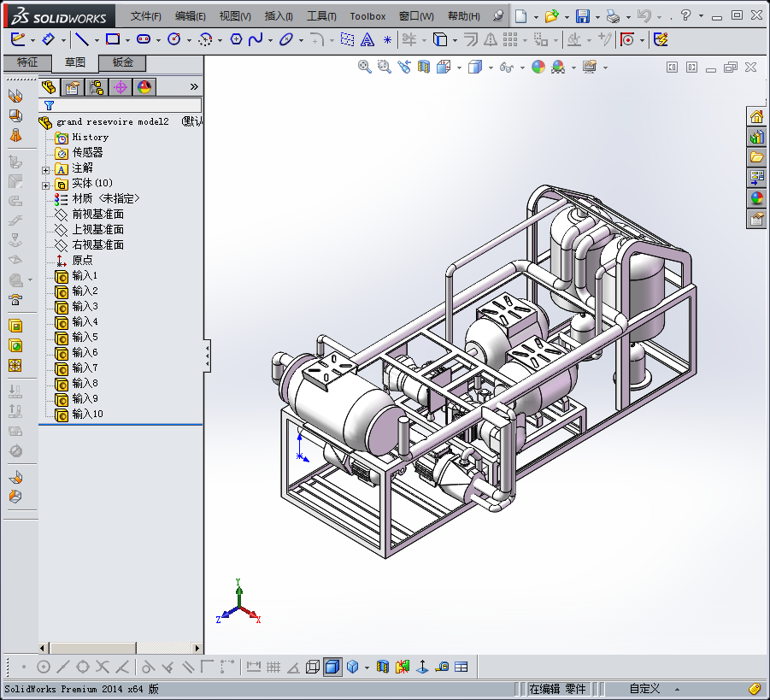Toggle the feature tree filter icon
Image resolution: width=770 pixels, height=700 pixels.
[49, 106]
